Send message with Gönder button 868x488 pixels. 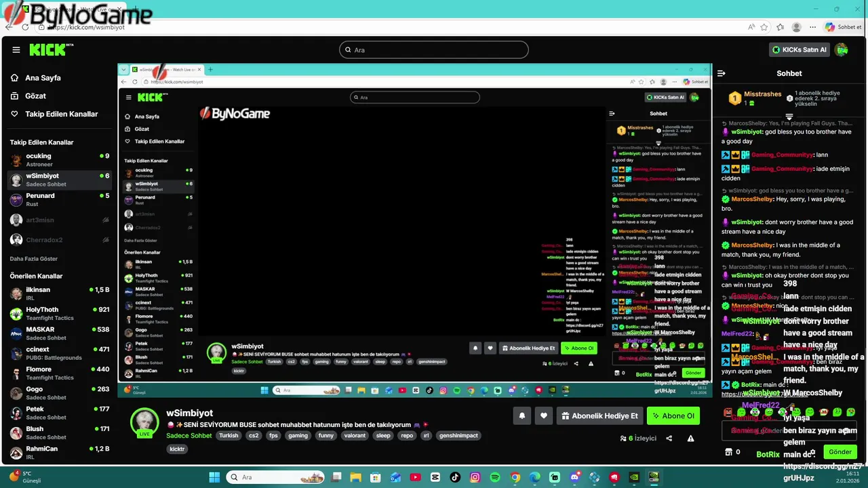coord(840,452)
